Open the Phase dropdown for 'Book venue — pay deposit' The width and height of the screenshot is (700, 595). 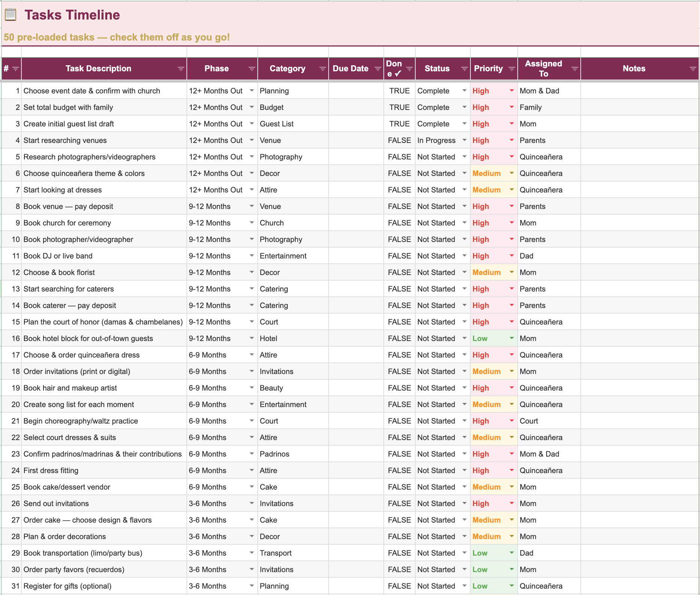point(251,206)
